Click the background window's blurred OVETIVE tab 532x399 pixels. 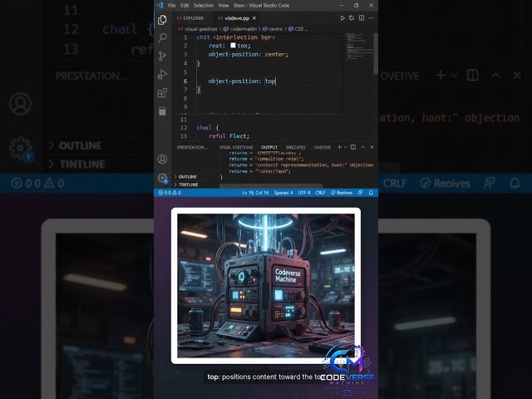coord(400,76)
